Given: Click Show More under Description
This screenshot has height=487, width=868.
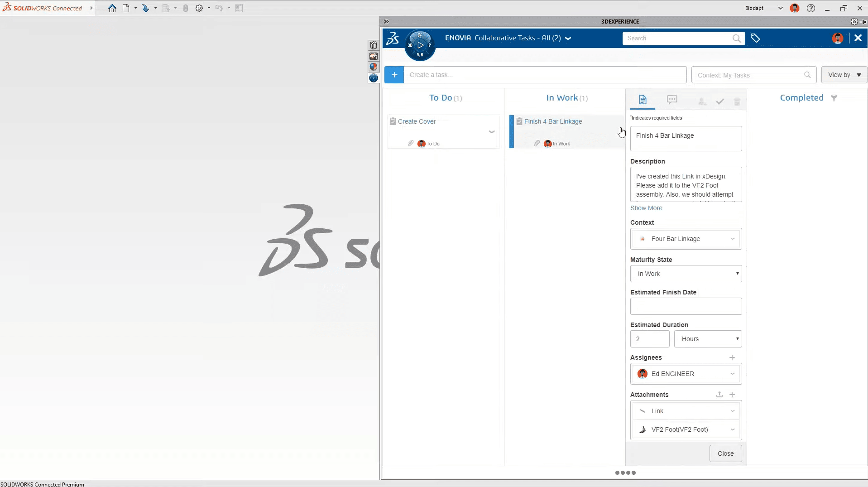Looking at the screenshot, I should 646,208.
